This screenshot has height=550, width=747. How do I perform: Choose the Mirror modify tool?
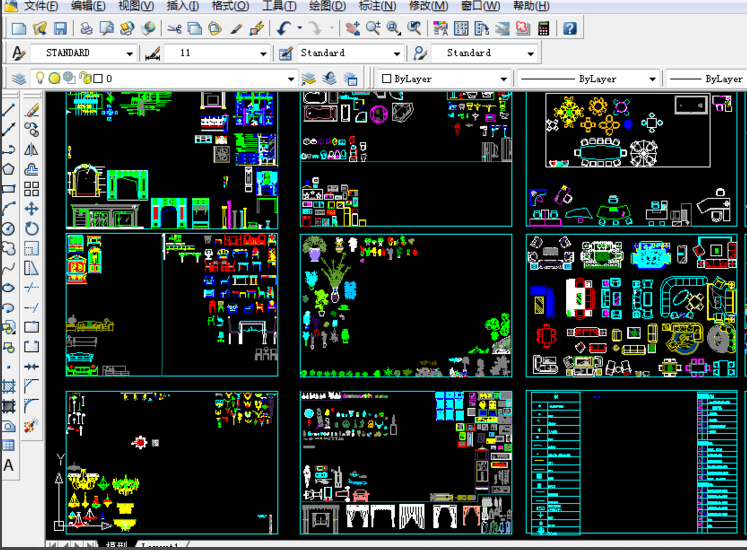pos(32,149)
